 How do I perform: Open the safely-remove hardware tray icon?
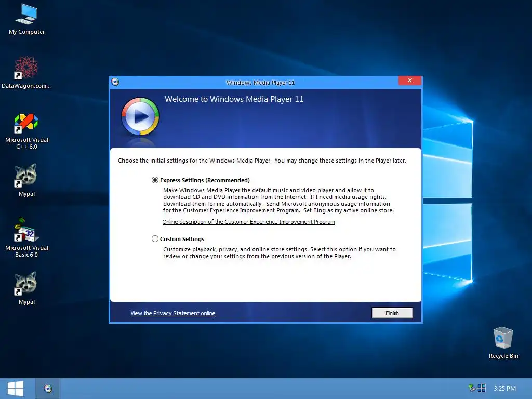(x=472, y=388)
